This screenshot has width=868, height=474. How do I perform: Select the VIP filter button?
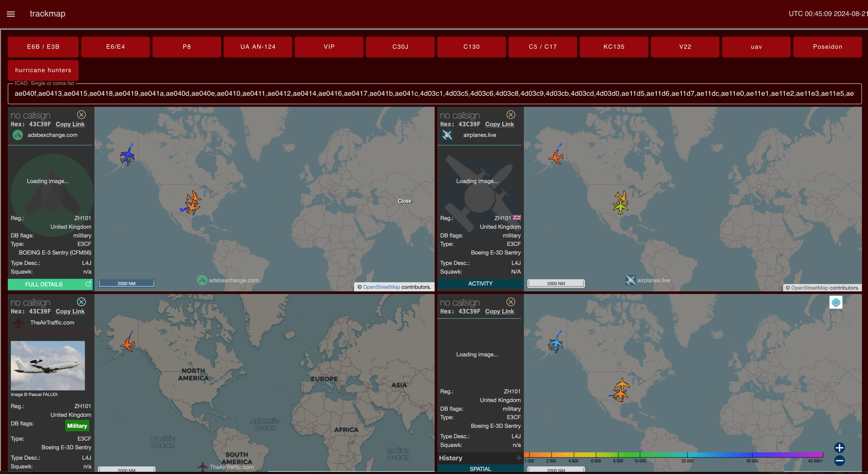[329, 47]
